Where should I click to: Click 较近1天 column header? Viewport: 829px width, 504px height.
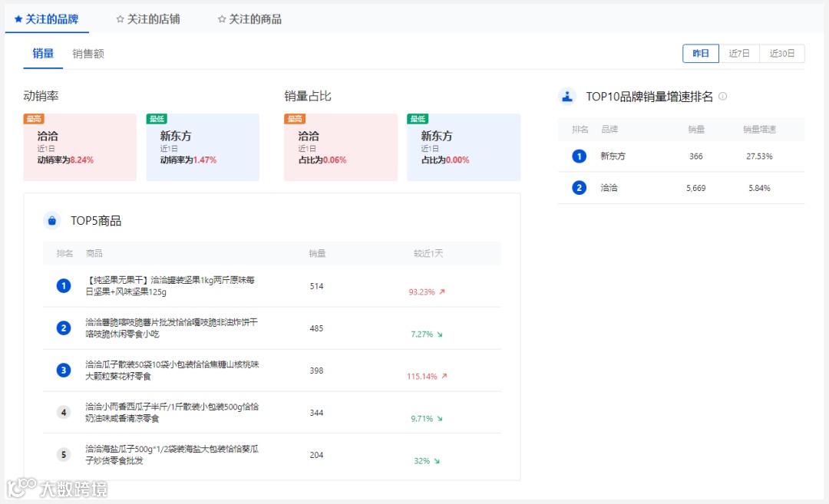(428, 254)
